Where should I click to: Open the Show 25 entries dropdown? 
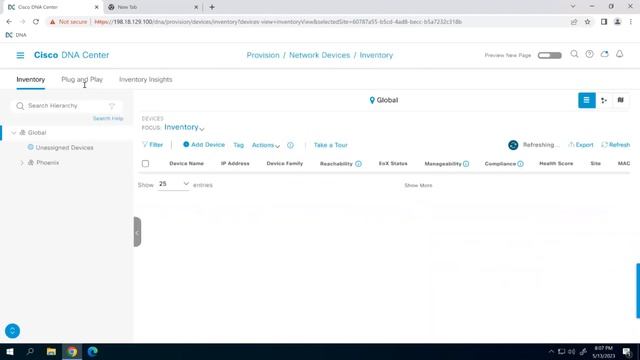173,184
